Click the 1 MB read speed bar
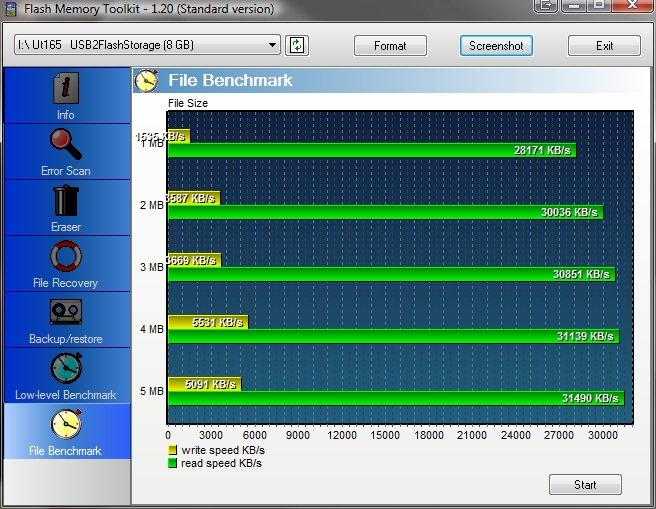 [371, 150]
